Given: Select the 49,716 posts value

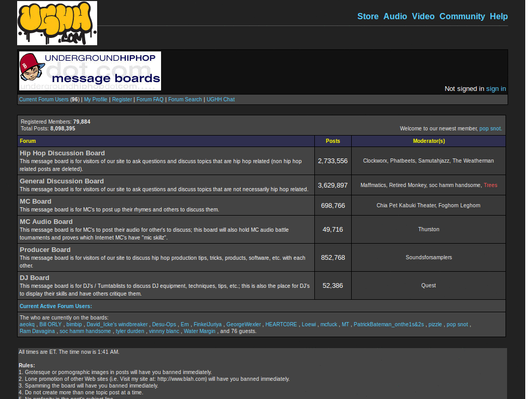Looking at the screenshot, I should click(333, 230).
